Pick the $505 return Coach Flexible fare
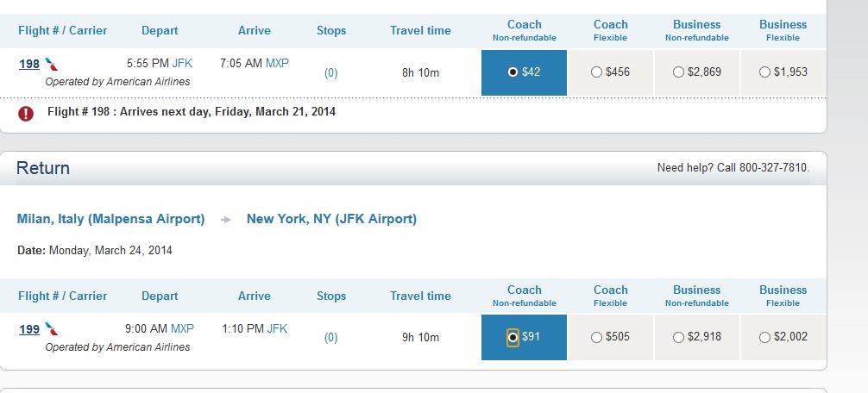 tap(596, 337)
